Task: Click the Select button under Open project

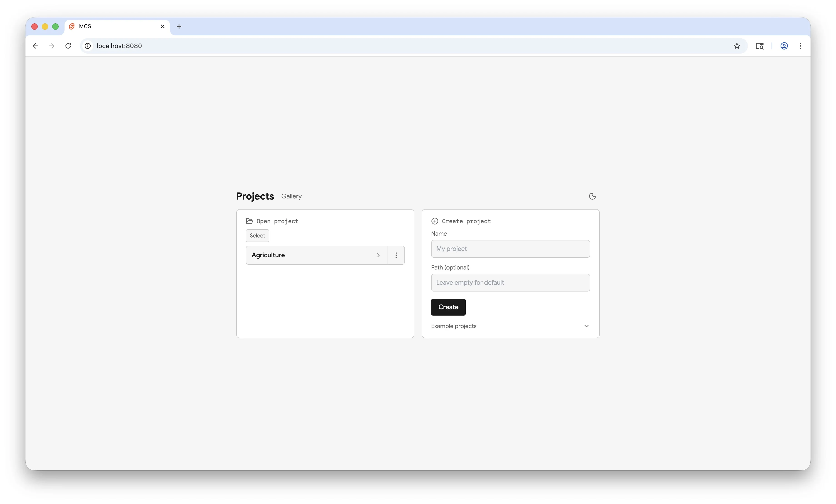Action: [257, 235]
